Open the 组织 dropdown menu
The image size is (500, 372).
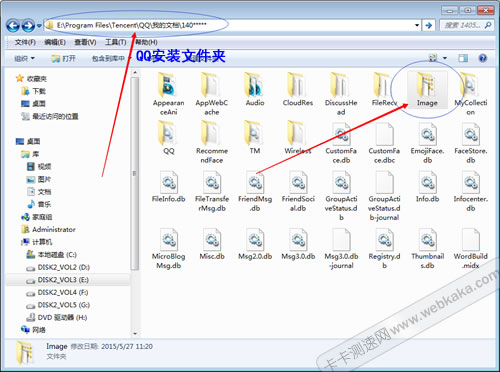pos(24,59)
